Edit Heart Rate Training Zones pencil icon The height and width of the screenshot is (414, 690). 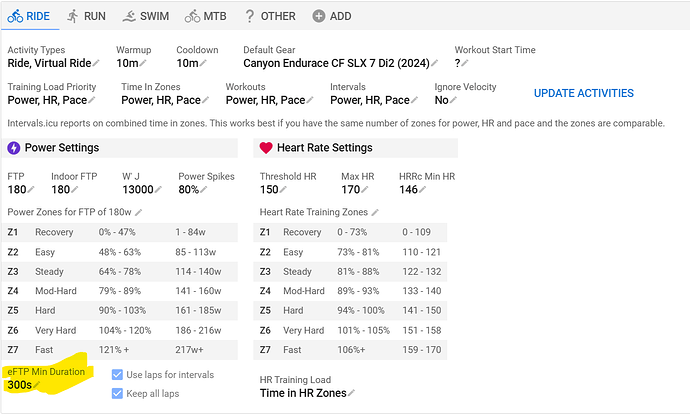pyautogui.click(x=375, y=212)
